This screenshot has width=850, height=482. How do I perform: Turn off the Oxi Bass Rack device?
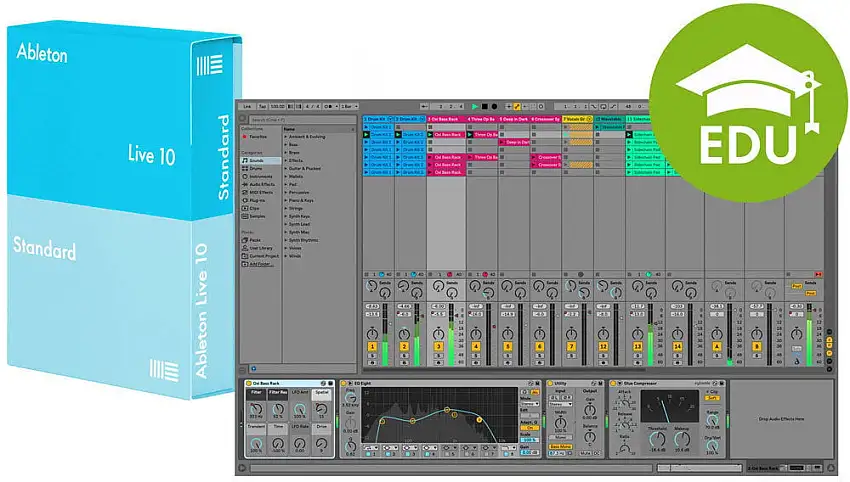click(x=248, y=383)
